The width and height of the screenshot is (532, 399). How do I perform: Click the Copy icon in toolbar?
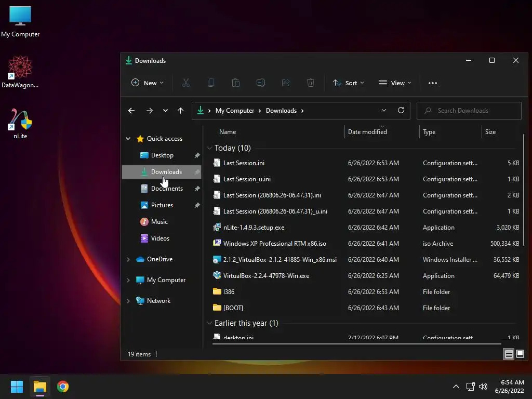pyautogui.click(x=211, y=83)
